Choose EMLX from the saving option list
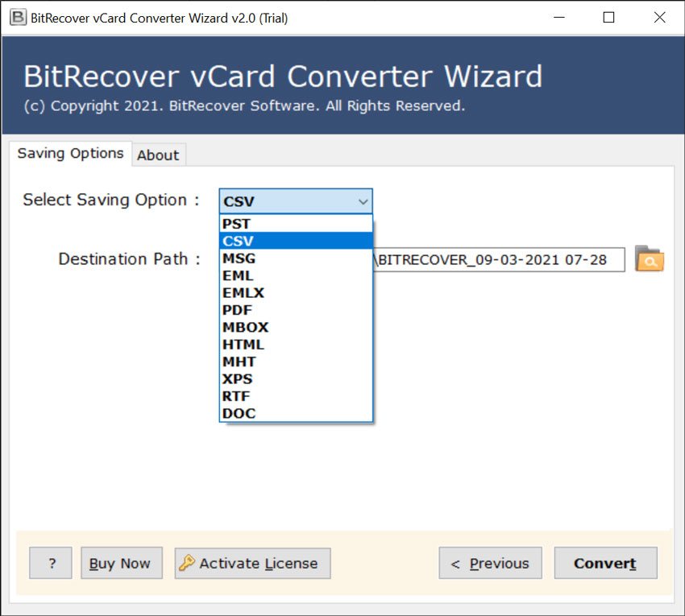685x616 pixels. coord(296,292)
